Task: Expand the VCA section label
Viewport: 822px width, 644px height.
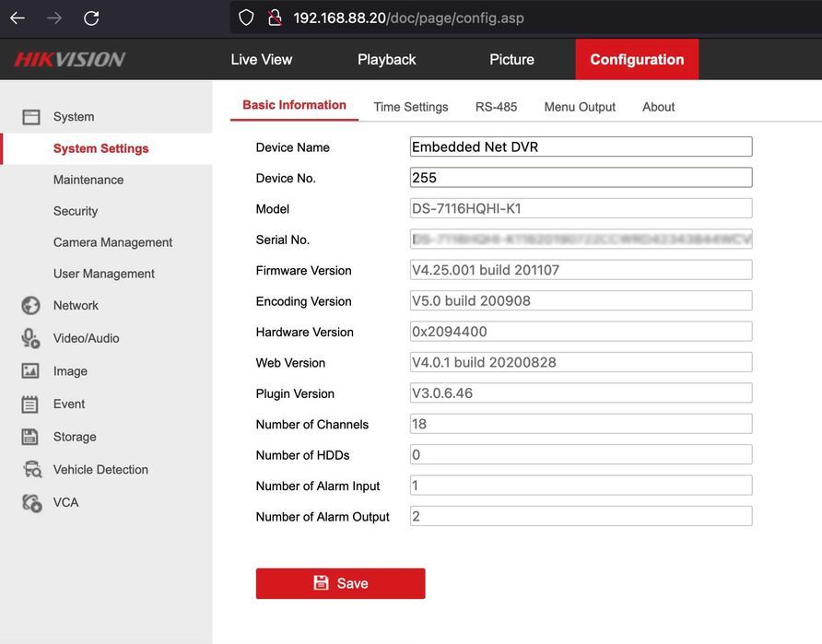Action: pyautogui.click(x=66, y=502)
